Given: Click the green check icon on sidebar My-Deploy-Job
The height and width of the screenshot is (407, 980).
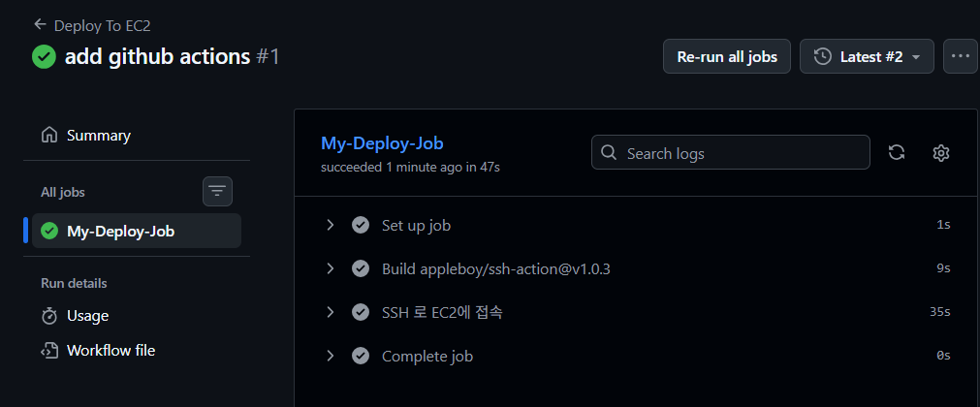Looking at the screenshot, I should pos(49,231).
